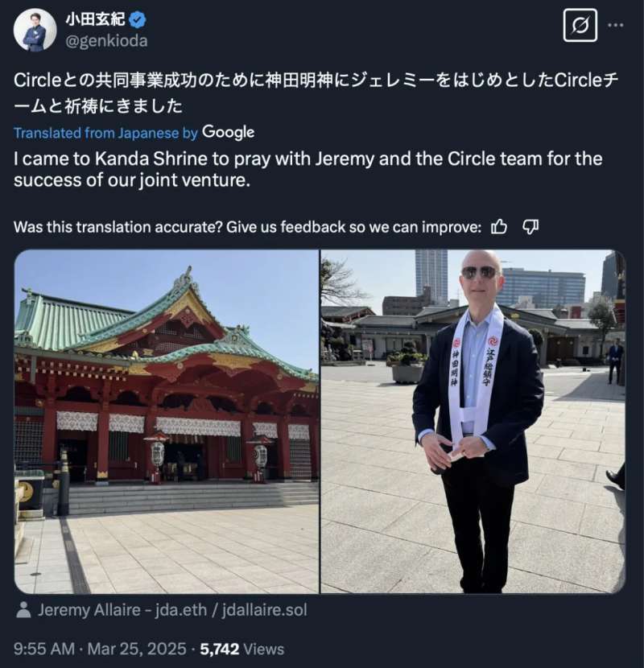Click the Views label beside the count

tap(264, 649)
